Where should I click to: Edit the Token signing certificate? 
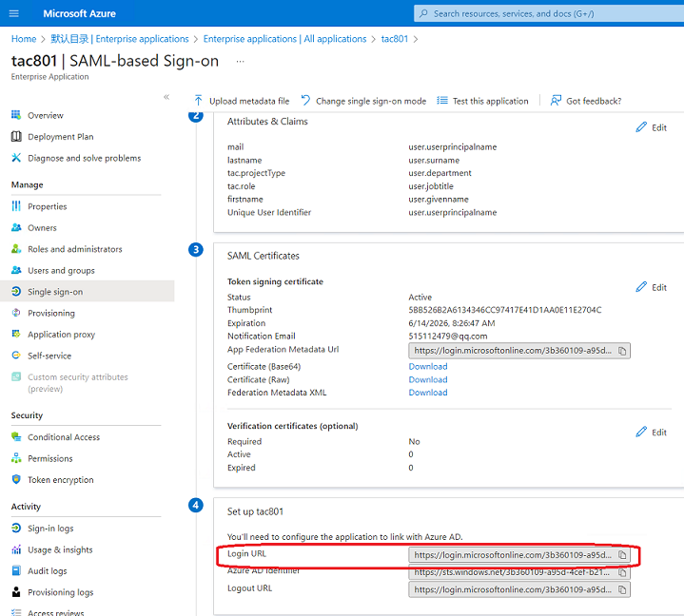pos(652,287)
